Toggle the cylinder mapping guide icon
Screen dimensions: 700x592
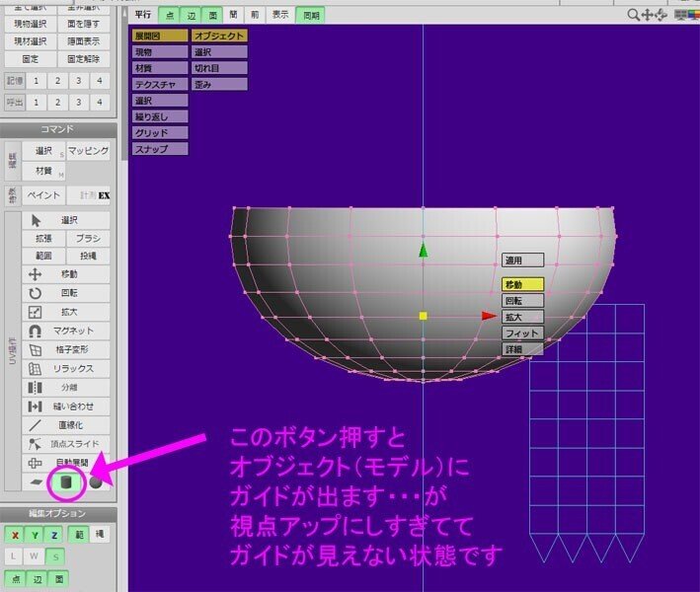pos(66,482)
